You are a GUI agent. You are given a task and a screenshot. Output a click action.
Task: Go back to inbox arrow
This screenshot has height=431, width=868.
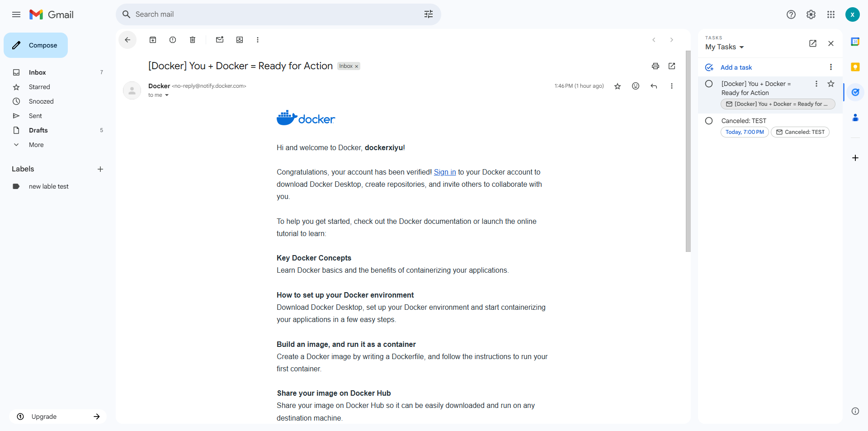[127, 40]
